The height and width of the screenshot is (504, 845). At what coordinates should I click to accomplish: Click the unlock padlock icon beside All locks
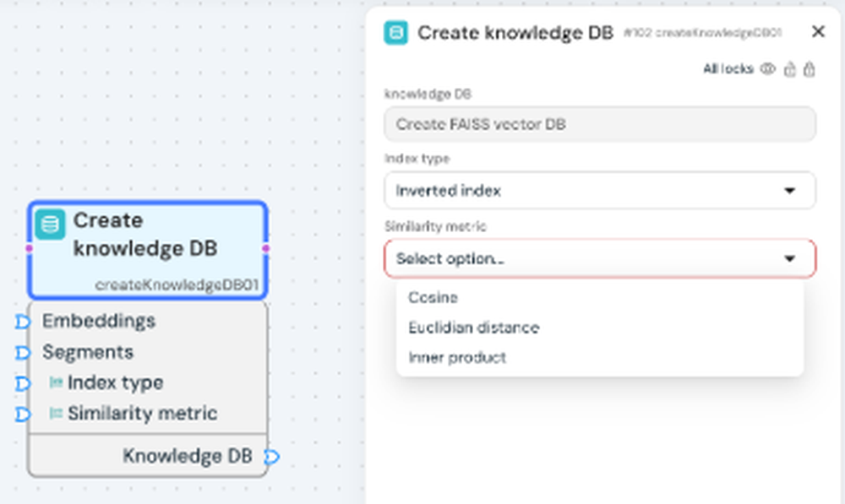789,69
